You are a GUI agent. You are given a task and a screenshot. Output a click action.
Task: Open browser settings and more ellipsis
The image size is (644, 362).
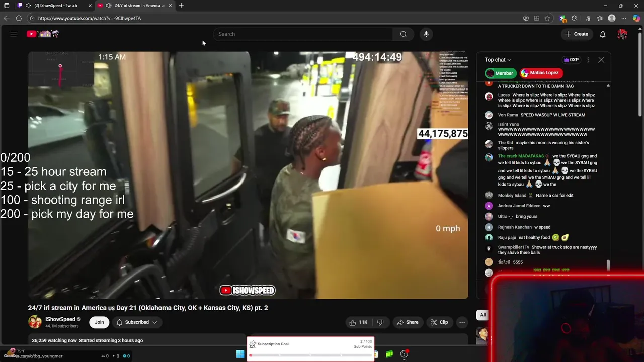pos(624,18)
